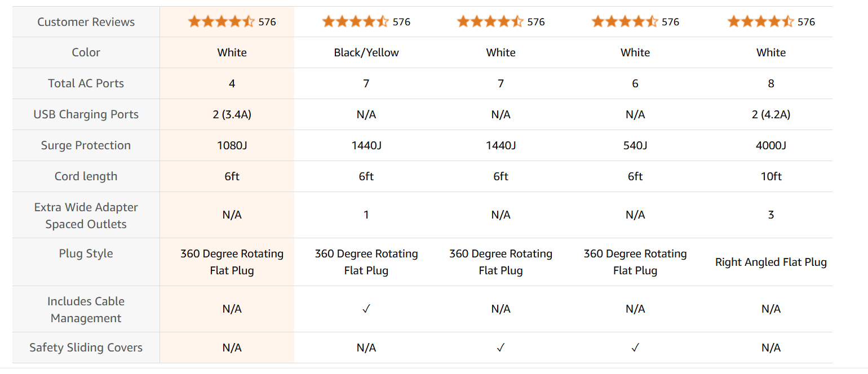Select the 540J surge protection value
Viewport: 868px width, 374px height.
635,145
